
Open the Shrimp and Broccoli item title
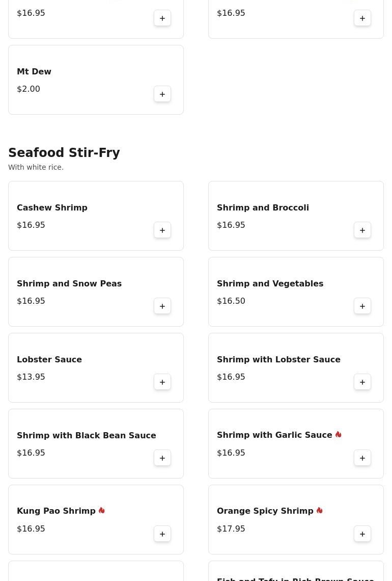tap(263, 207)
